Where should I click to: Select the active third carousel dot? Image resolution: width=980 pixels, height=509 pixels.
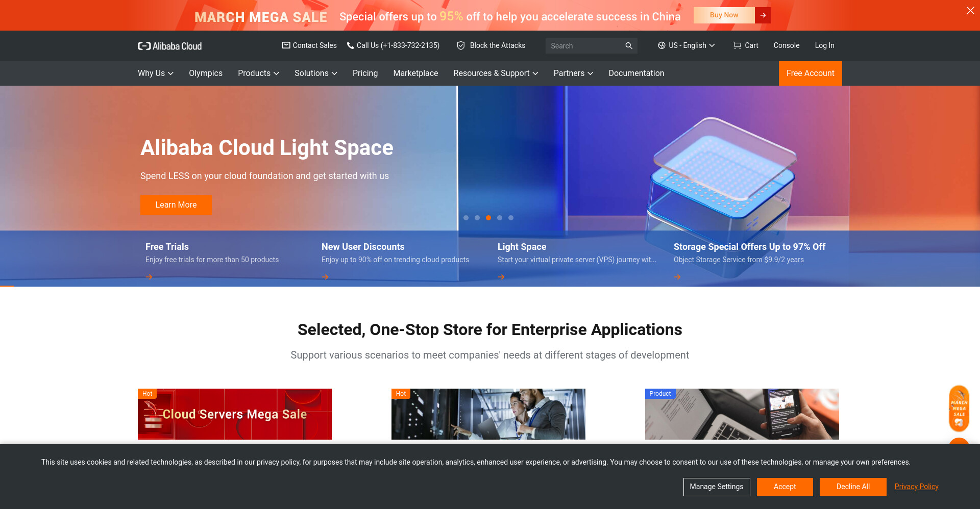tap(488, 218)
